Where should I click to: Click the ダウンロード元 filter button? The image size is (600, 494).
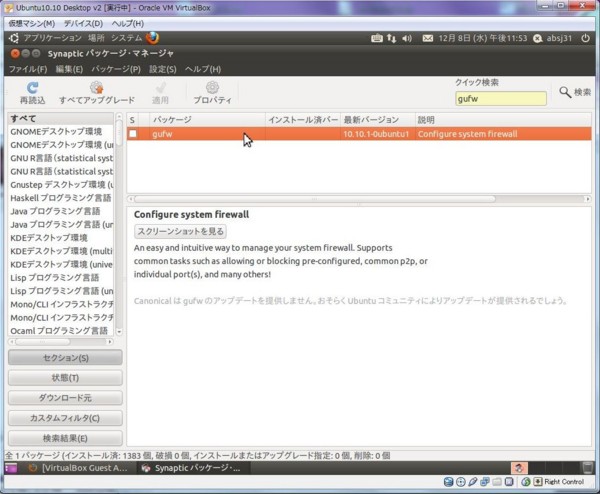pos(65,398)
